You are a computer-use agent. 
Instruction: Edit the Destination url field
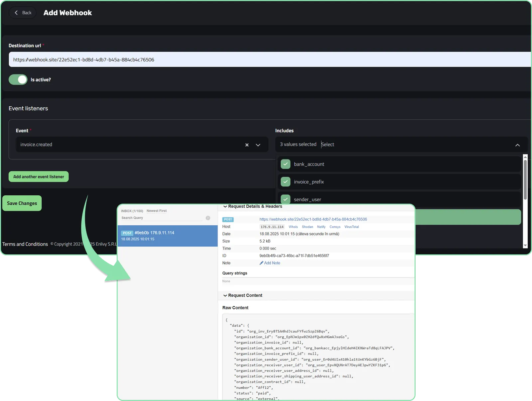[270, 59]
